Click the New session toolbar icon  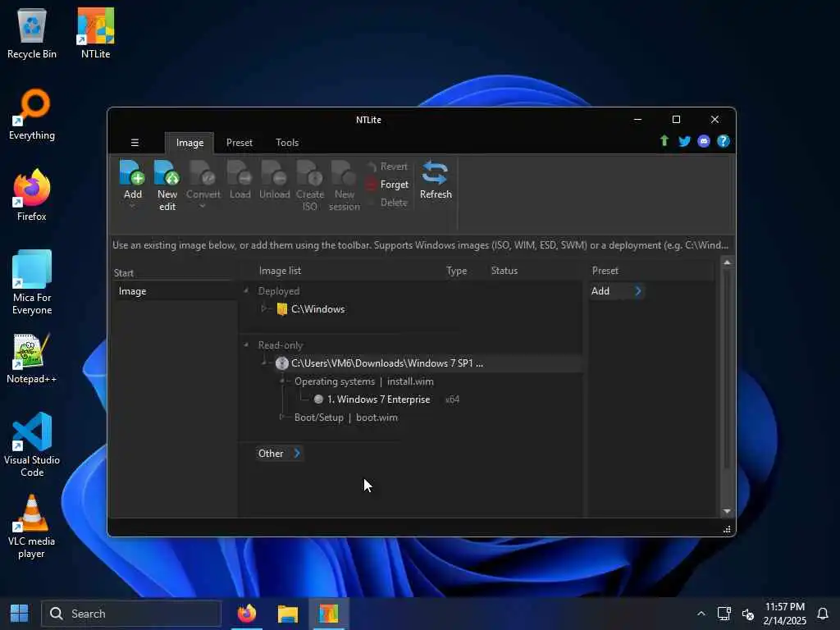point(344,173)
